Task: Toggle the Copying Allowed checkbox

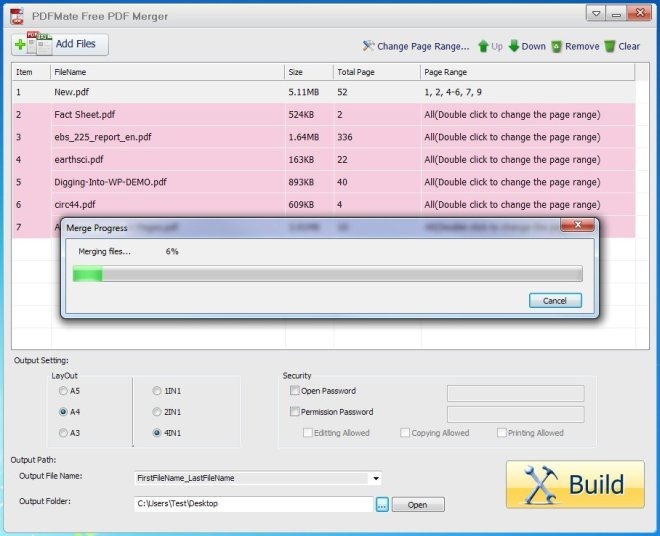Action: coord(405,433)
